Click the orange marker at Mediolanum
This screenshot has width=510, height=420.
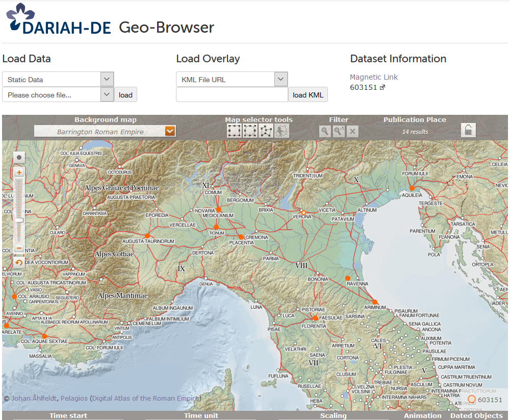219,209
